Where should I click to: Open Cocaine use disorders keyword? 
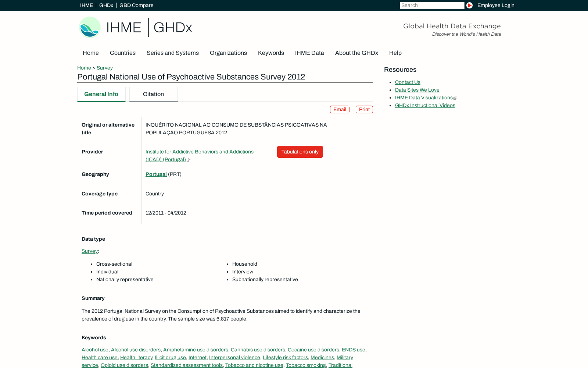point(313,350)
